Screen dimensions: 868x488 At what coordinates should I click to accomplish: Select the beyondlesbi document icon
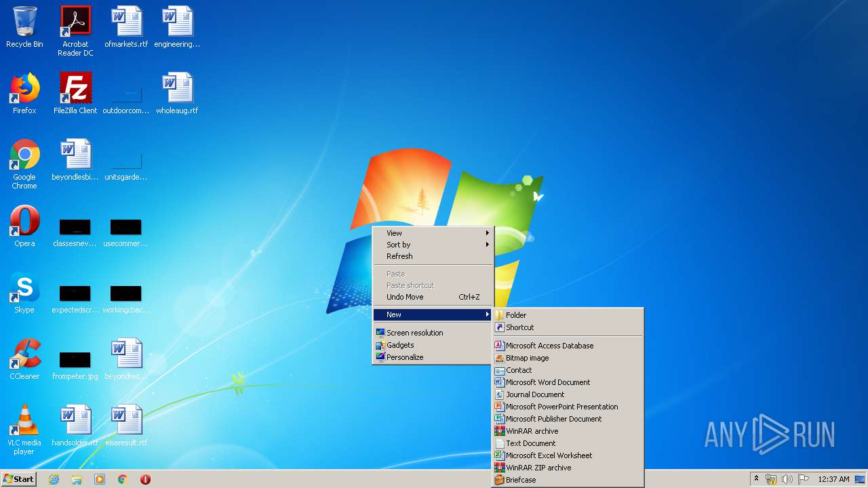(x=75, y=160)
